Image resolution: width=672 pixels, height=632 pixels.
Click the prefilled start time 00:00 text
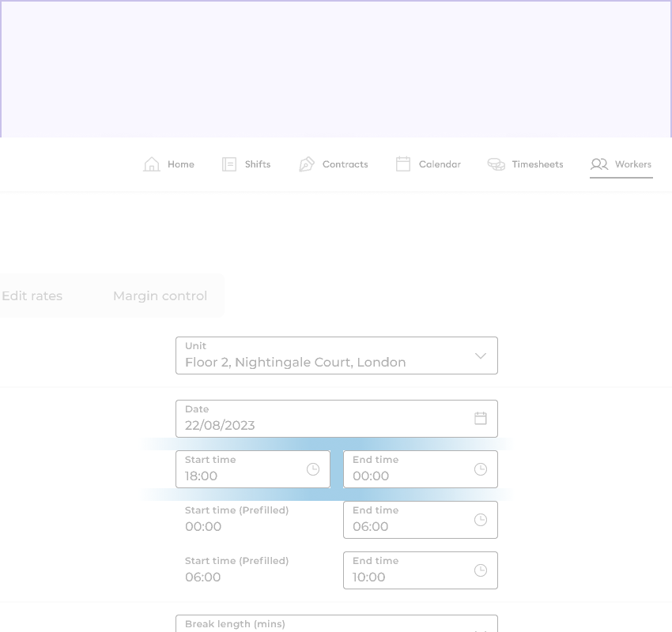tap(203, 527)
